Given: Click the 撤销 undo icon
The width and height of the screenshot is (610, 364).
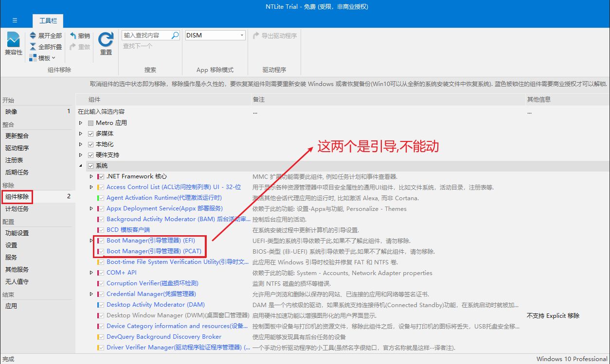Looking at the screenshot, I should [x=73, y=35].
